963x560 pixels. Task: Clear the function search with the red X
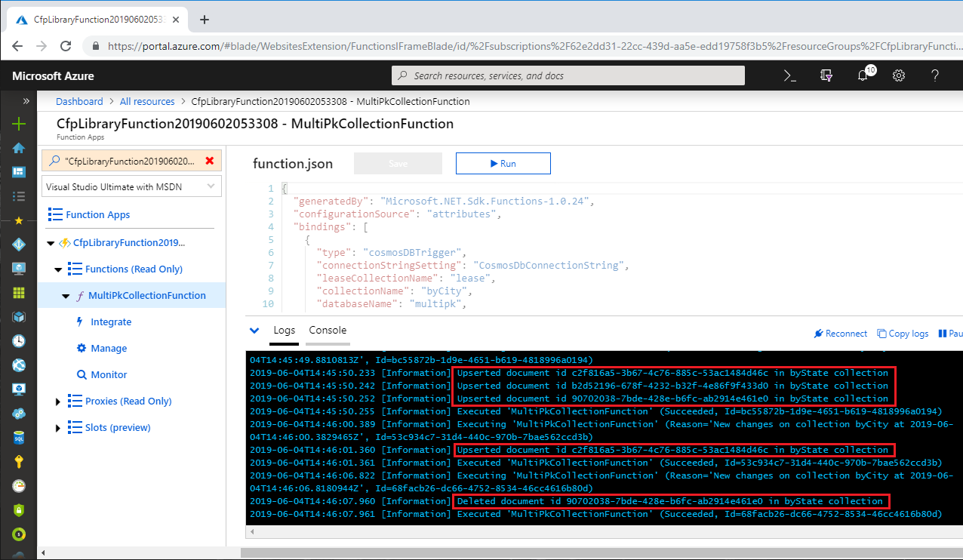tap(209, 161)
